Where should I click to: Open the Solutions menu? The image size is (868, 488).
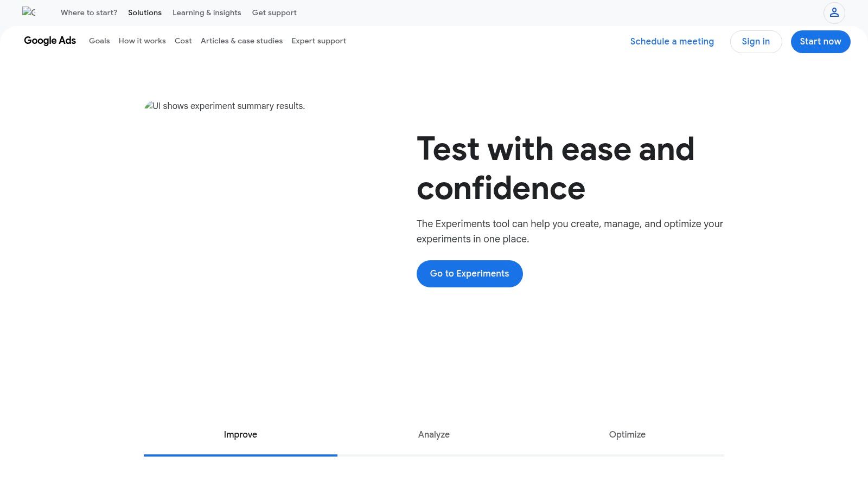pyautogui.click(x=144, y=12)
